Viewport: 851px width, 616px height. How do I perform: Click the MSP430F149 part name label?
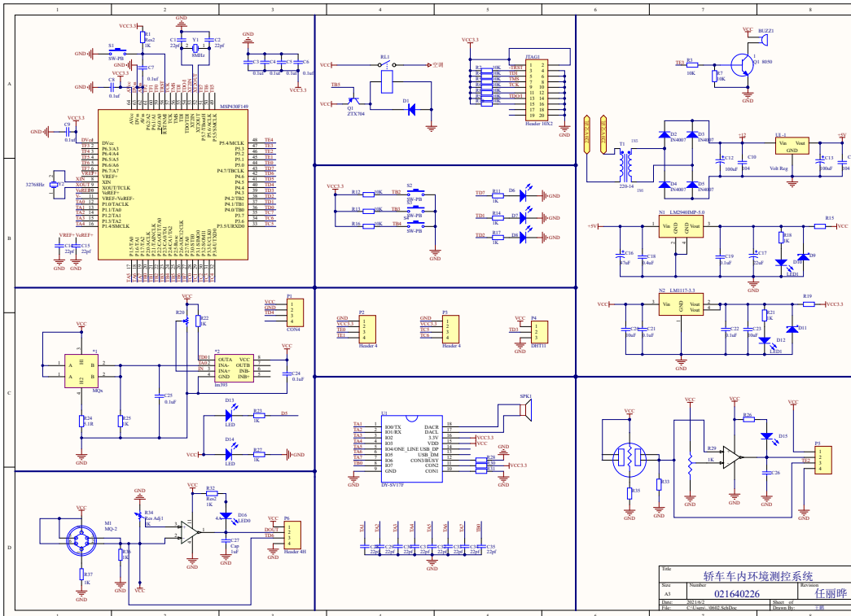point(234,107)
